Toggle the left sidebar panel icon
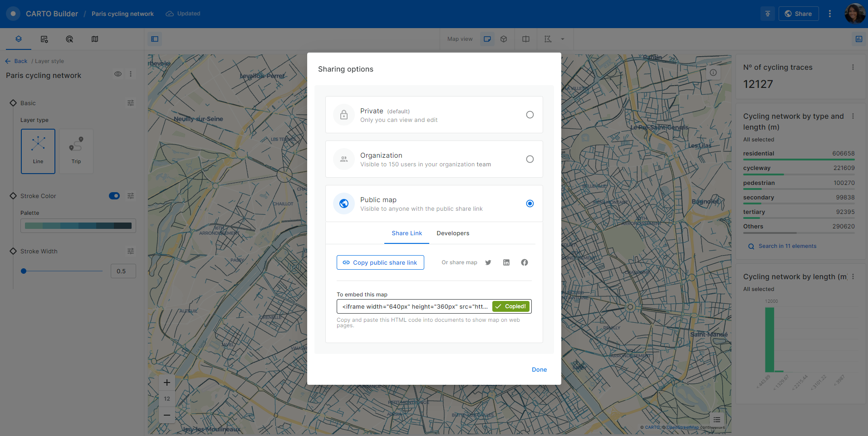Screen dimensions: 868x436 [155, 39]
